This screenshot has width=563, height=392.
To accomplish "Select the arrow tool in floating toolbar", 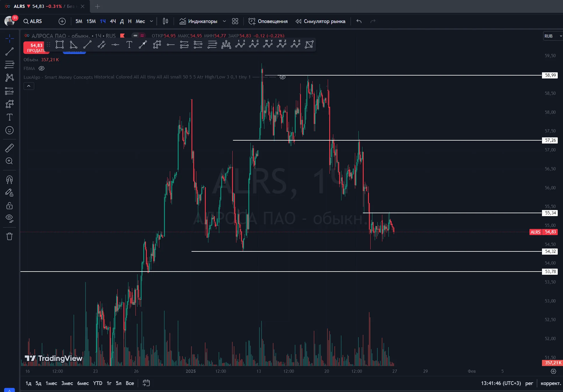I will tap(143, 45).
